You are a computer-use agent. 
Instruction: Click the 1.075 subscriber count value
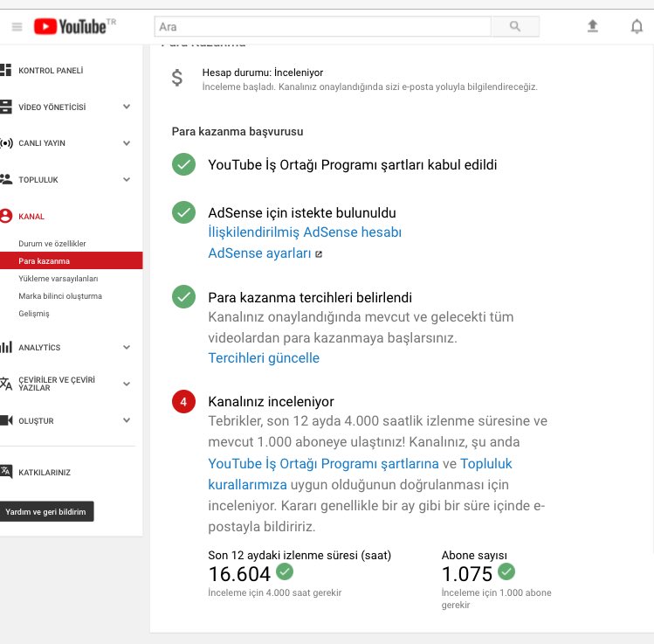467,574
